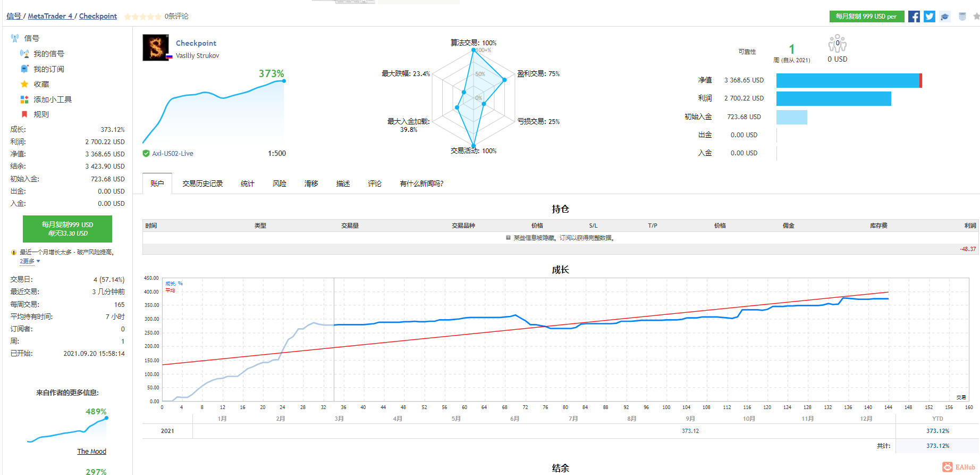The width and height of the screenshot is (980, 475).
Task: Click the 添加小工具 sidebar item
Action: [53, 99]
